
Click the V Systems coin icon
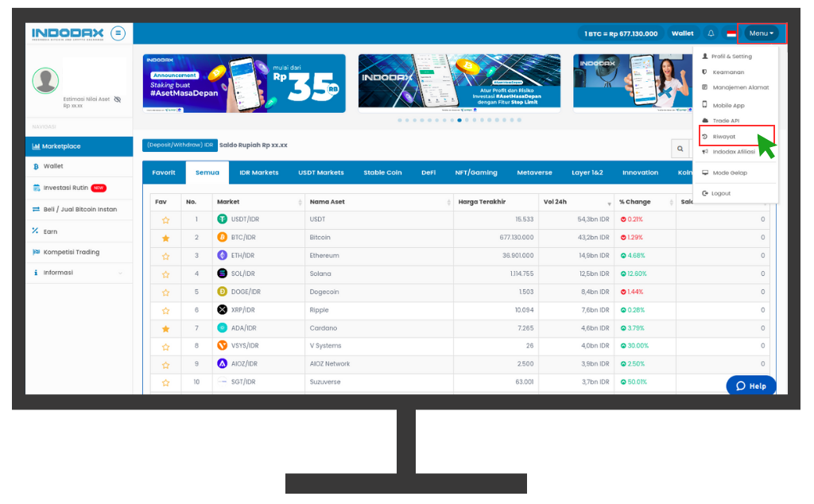[x=223, y=346]
